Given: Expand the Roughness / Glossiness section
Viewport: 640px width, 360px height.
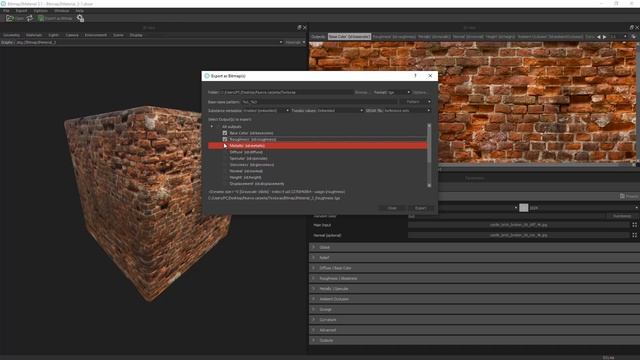Looking at the screenshot, I should 474,278.
